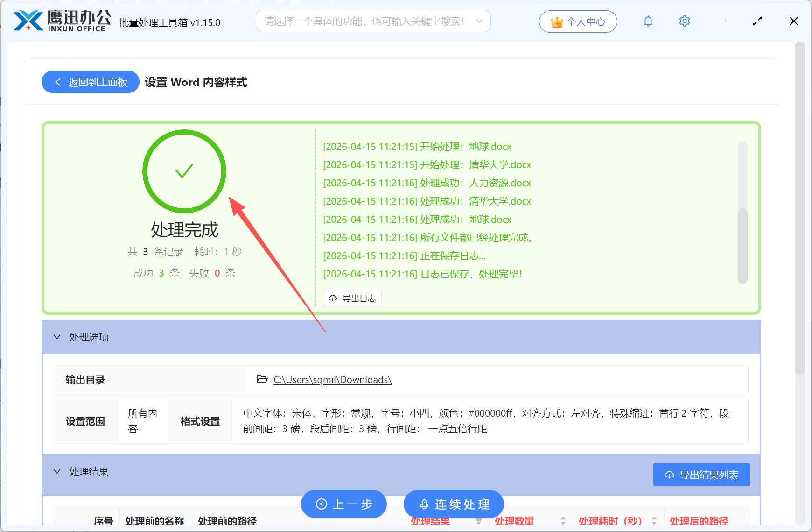The width and height of the screenshot is (812, 532).
Task: Click the 导出结果列表 button
Action: pyautogui.click(x=701, y=474)
